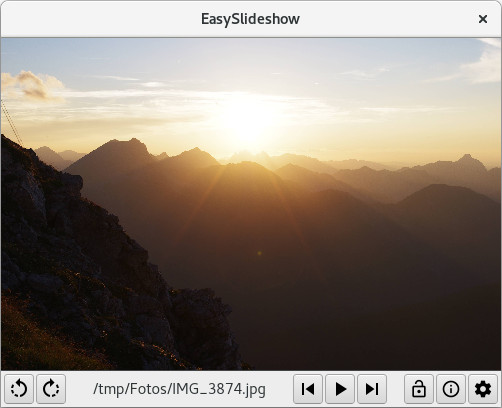Screen dimensions: 502x408
Task: Click the EasySlideshow window title
Action: (250, 19)
